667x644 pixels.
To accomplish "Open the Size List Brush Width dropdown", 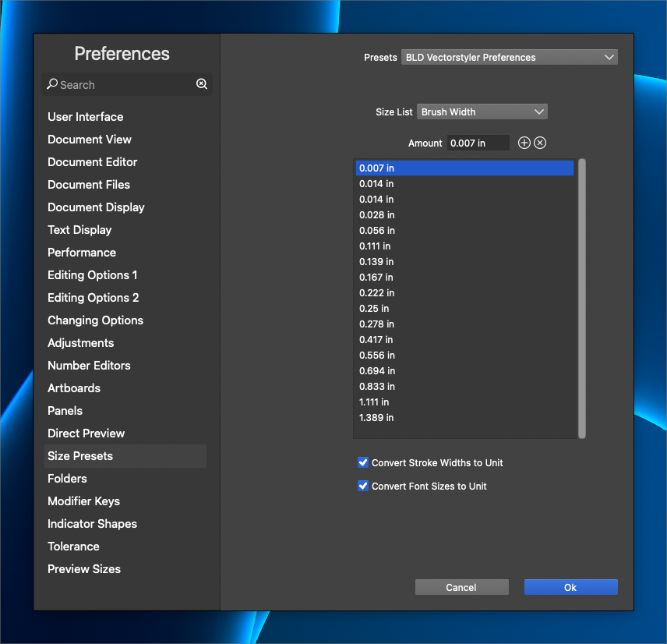I will pos(482,111).
